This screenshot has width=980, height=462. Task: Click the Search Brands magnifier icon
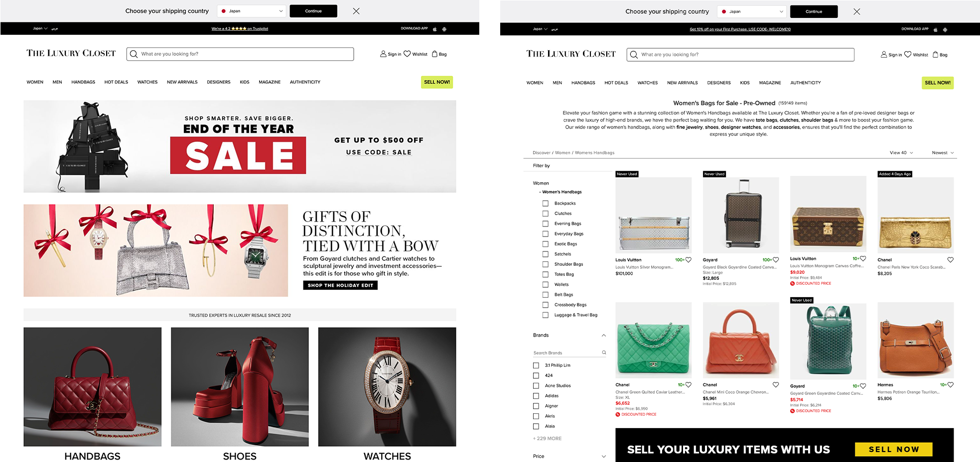point(604,352)
